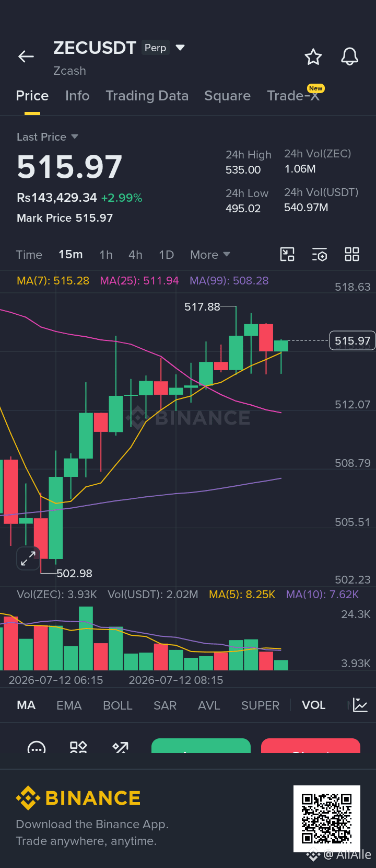This screenshot has height=868, width=376.
Task: Toggle the SUPER indicator
Action: click(x=260, y=705)
